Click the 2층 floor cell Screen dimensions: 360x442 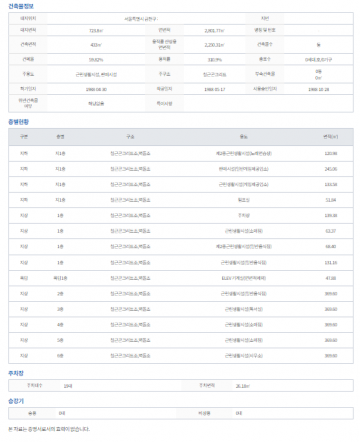point(60,294)
